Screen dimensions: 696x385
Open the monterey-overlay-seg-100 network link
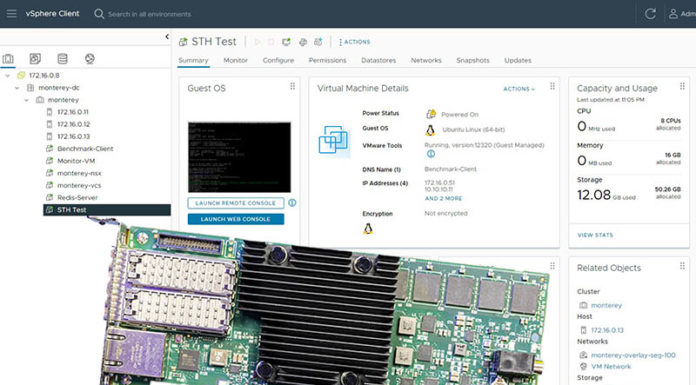(633, 355)
